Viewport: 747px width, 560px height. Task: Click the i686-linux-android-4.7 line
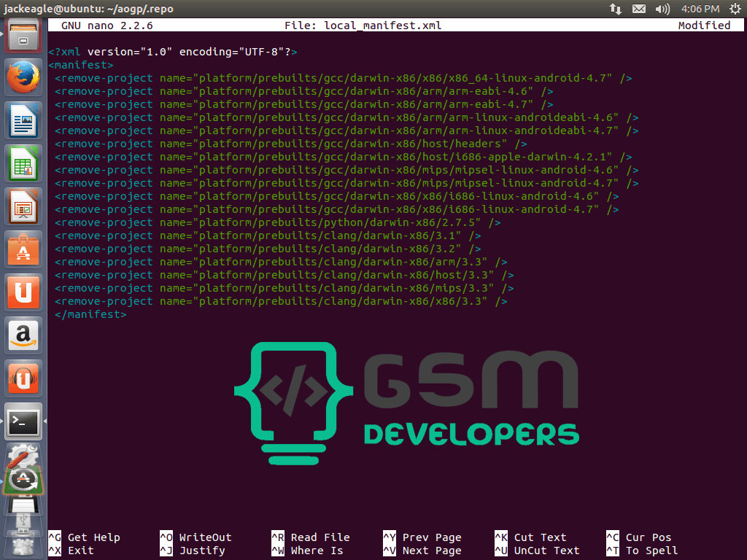[x=337, y=209]
